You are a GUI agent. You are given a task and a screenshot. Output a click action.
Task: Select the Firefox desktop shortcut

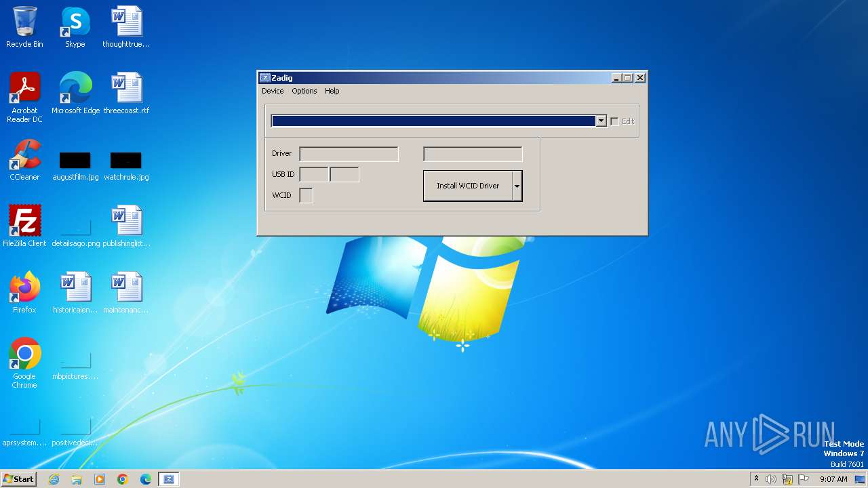coord(24,293)
